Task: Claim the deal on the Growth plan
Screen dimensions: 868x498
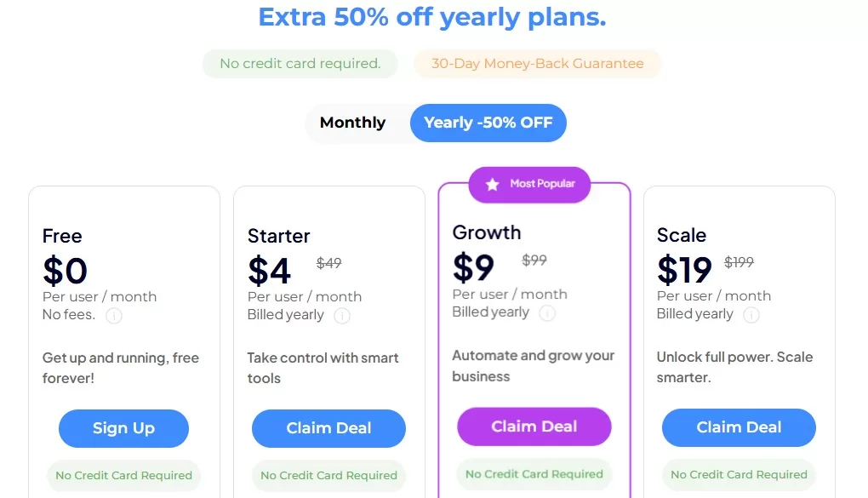Action: pyautogui.click(x=534, y=426)
